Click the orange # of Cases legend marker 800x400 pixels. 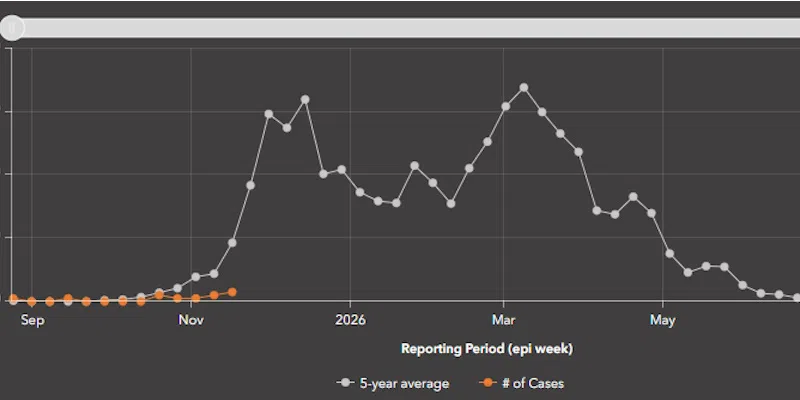point(486,383)
